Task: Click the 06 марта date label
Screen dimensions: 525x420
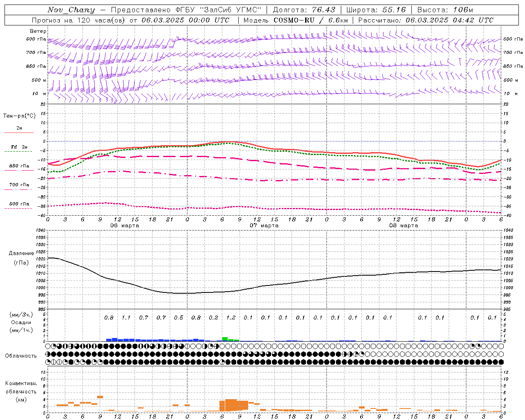Action: [125, 226]
